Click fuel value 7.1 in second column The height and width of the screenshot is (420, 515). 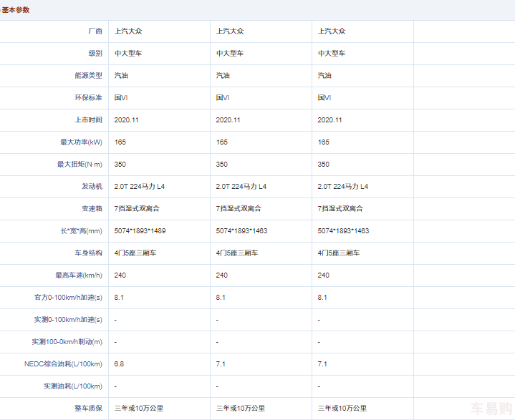(221, 364)
